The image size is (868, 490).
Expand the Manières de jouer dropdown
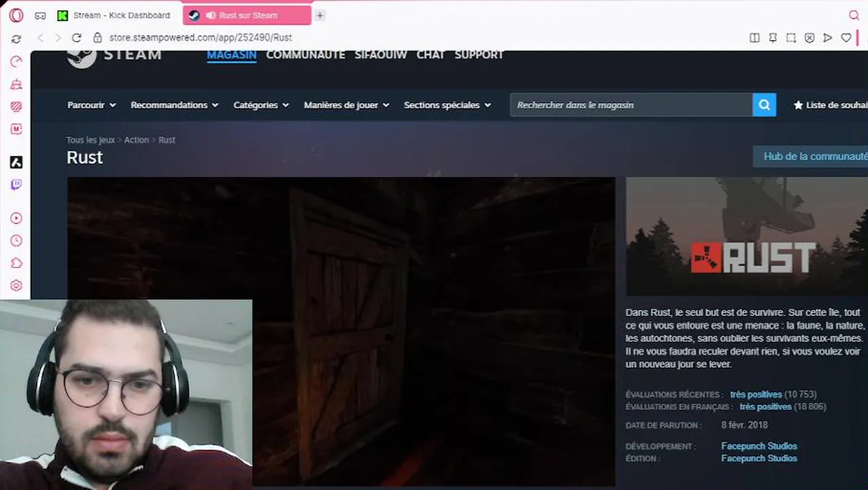pyautogui.click(x=346, y=105)
